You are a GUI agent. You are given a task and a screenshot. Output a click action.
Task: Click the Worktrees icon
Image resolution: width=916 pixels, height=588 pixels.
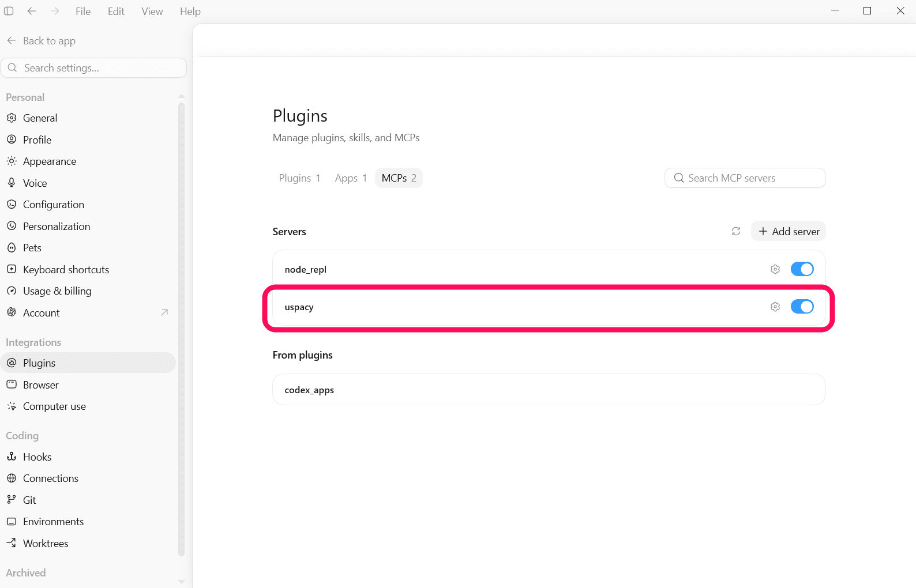point(12,543)
